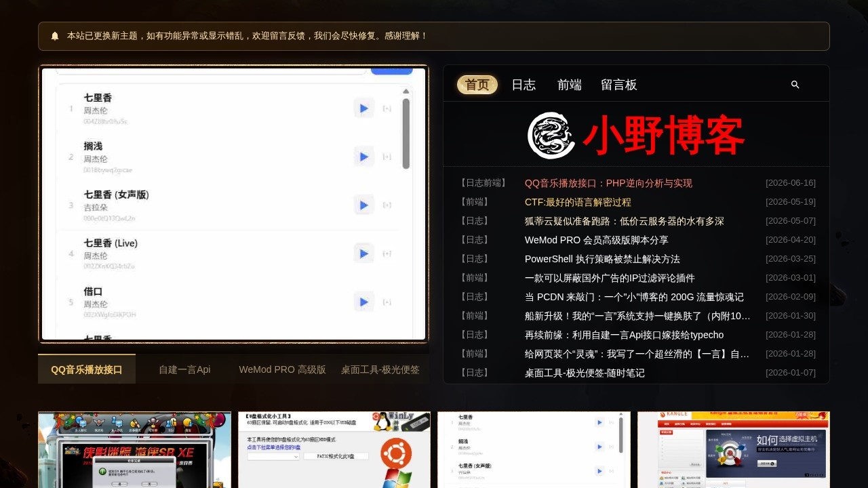Open the 前端 menu item

coord(570,85)
